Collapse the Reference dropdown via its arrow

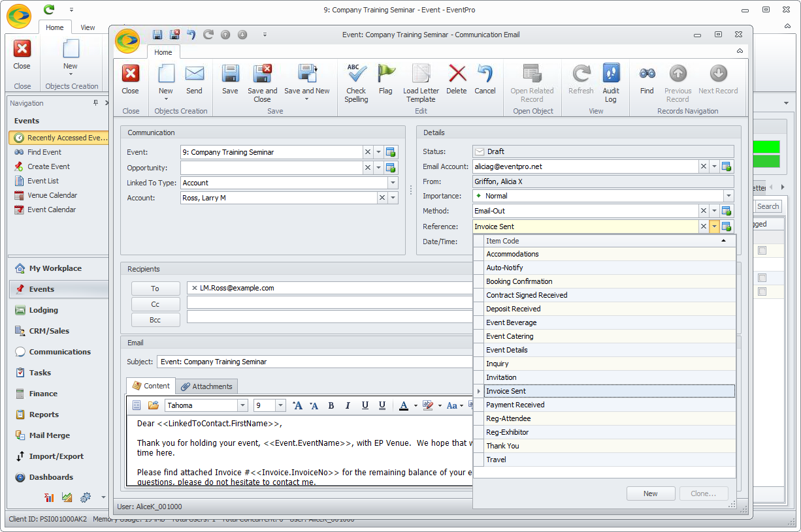714,227
